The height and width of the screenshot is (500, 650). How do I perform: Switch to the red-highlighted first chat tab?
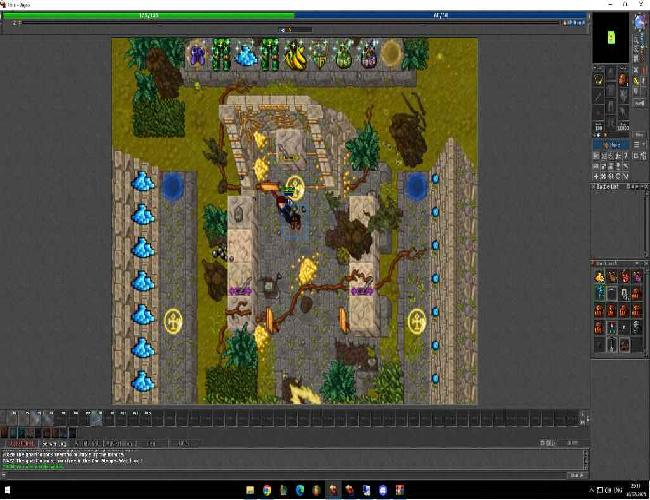[x=22, y=444]
